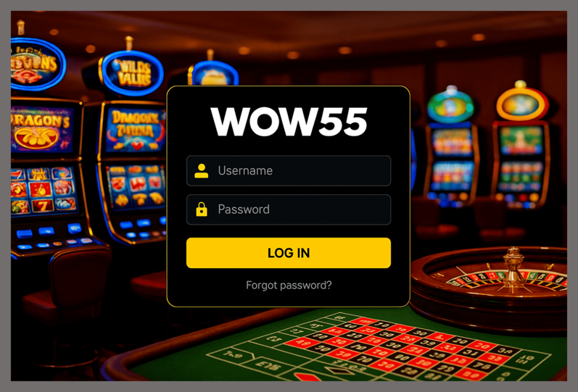This screenshot has width=578, height=392.
Task: Click the far-left Dragon's slot screen
Action: coord(41,129)
